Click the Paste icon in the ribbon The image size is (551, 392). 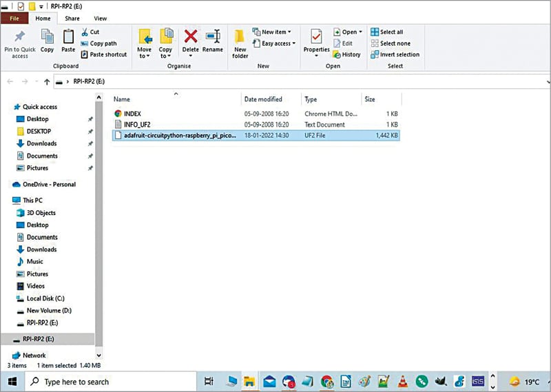[68, 37]
